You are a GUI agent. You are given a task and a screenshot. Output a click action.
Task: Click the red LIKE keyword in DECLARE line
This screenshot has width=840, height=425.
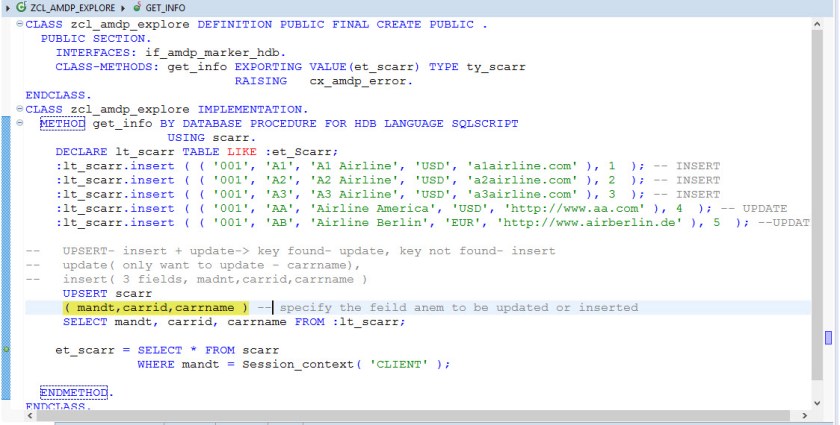(242, 152)
